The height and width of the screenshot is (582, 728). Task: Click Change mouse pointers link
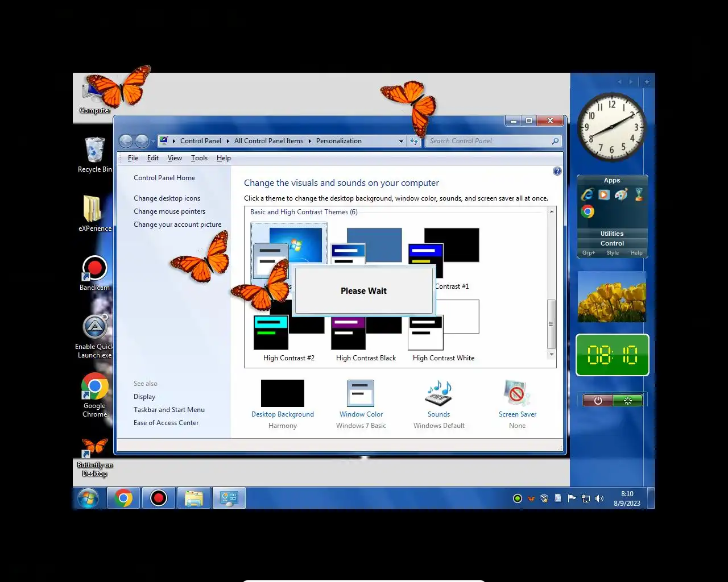click(169, 211)
